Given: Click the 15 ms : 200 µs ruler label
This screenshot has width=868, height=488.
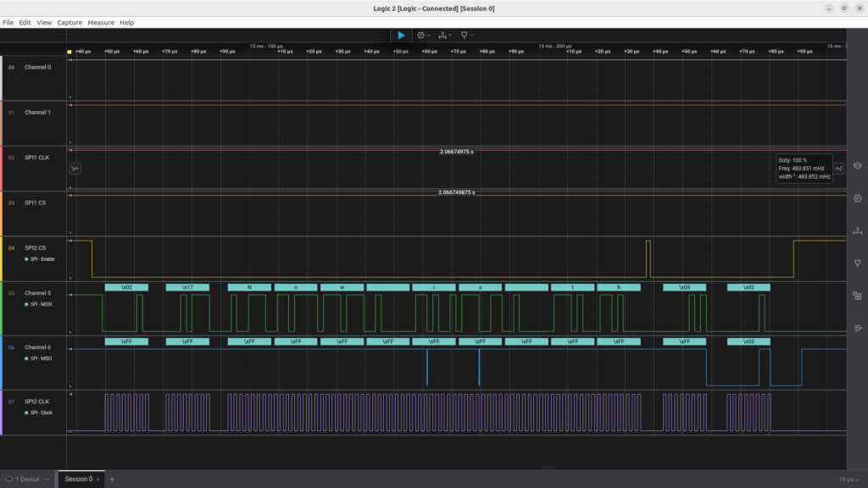Looking at the screenshot, I should (x=554, y=46).
